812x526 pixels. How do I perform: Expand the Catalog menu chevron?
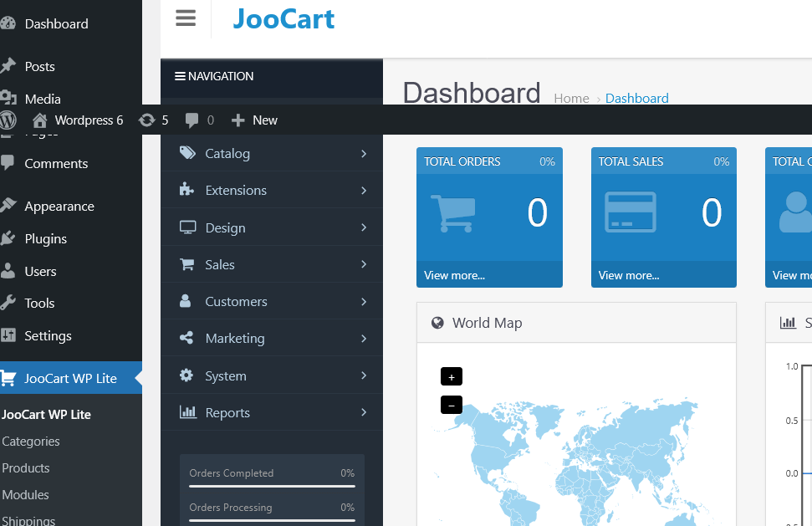[364, 154]
